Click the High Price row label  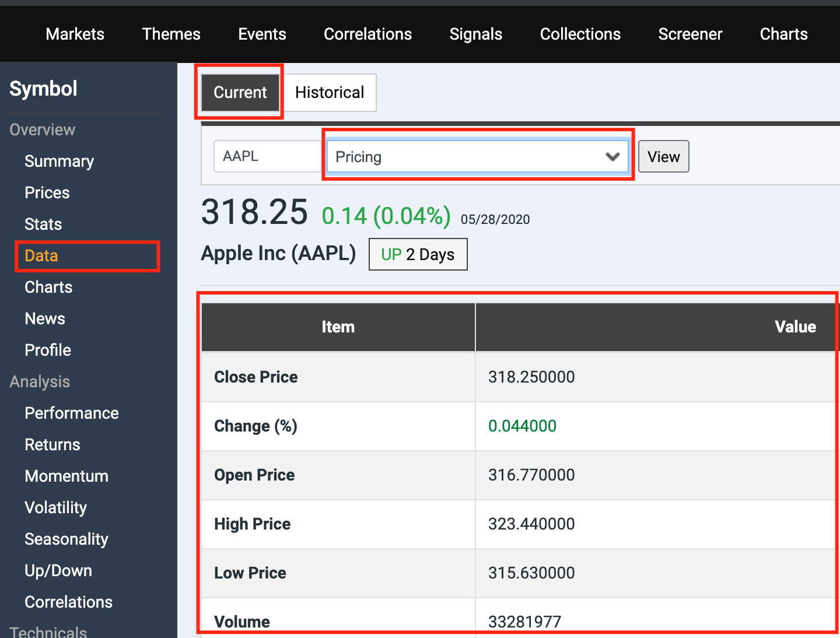click(252, 524)
